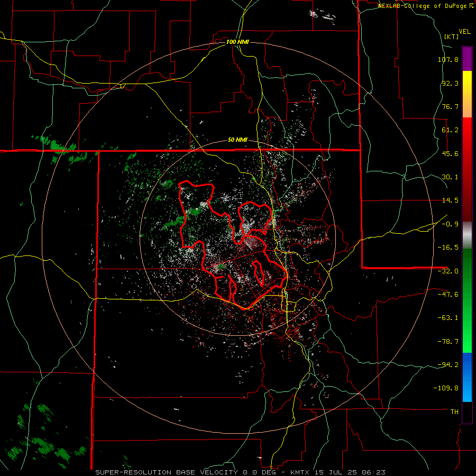Select the -78.7 legend value
Viewport: 476px width, 476px height.
tap(448, 342)
